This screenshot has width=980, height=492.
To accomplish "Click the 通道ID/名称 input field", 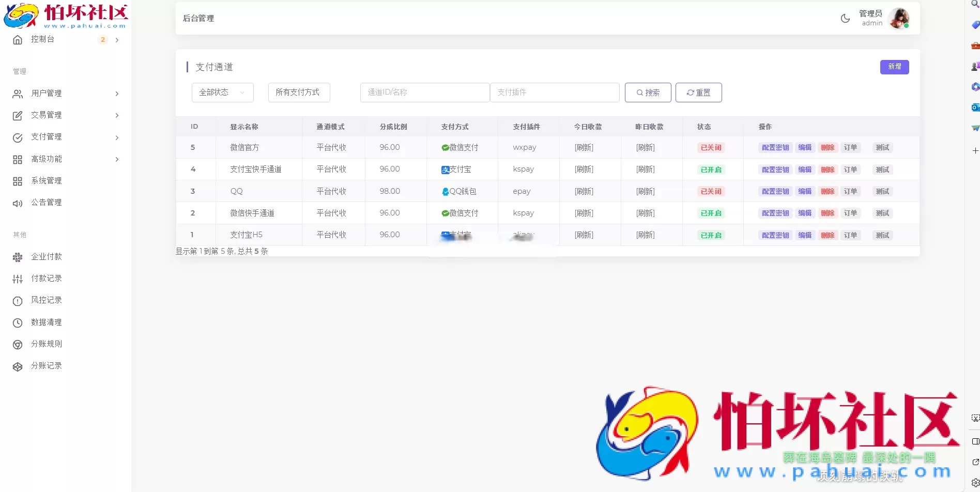I will tap(424, 92).
